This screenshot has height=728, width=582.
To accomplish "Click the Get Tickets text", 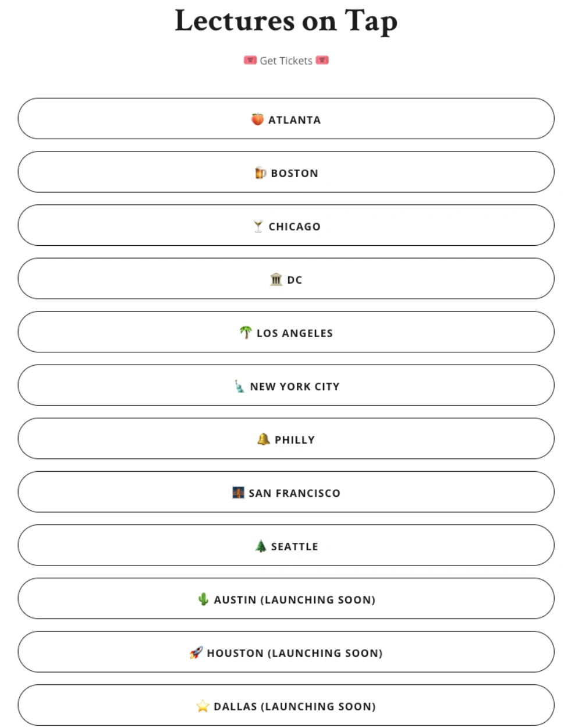I will [x=286, y=61].
